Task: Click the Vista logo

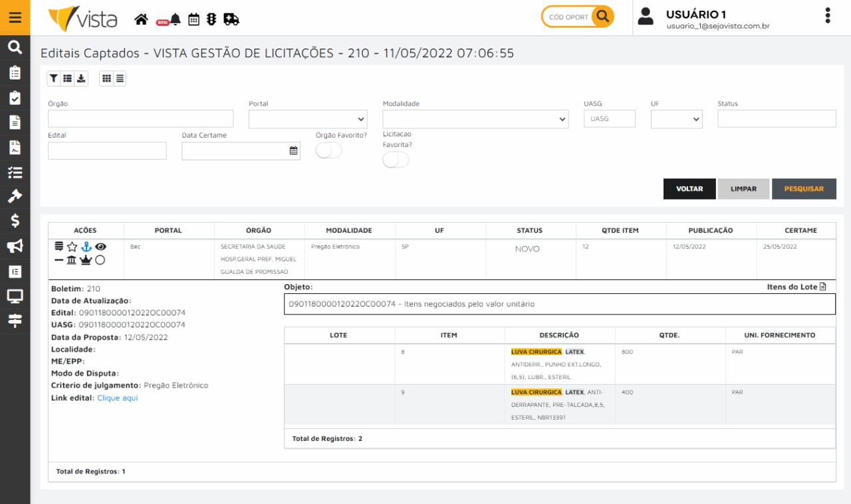Action: [x=83, y=19]
